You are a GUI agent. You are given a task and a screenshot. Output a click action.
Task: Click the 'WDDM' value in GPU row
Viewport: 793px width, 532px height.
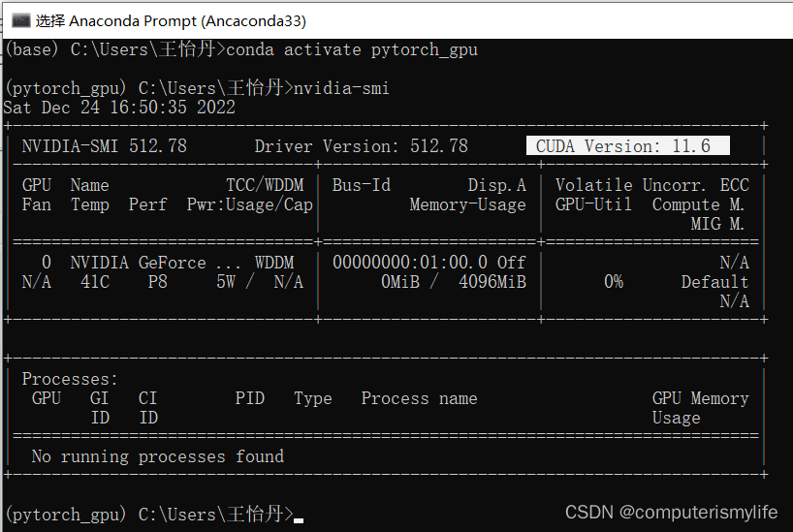274,263
